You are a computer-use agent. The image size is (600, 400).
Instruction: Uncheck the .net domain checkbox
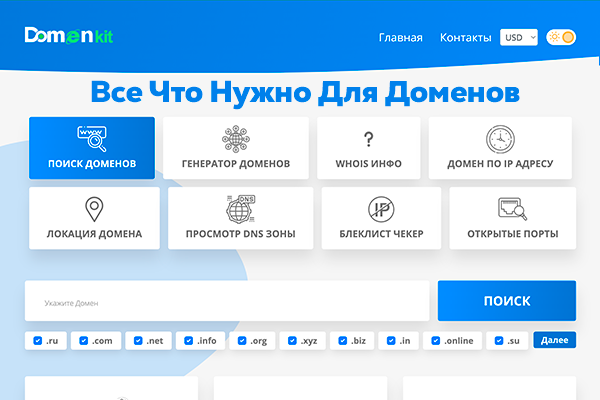[138, 341]
